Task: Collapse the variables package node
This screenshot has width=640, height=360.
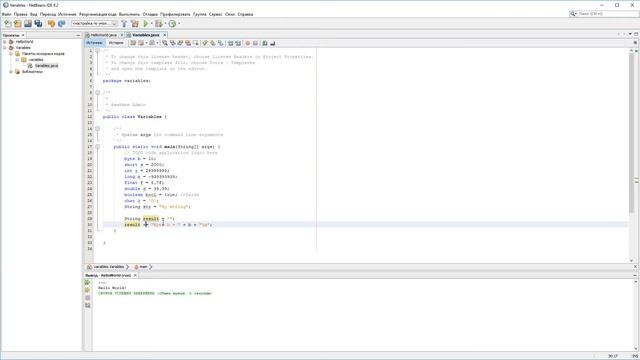Action: (x=17, y=60)
